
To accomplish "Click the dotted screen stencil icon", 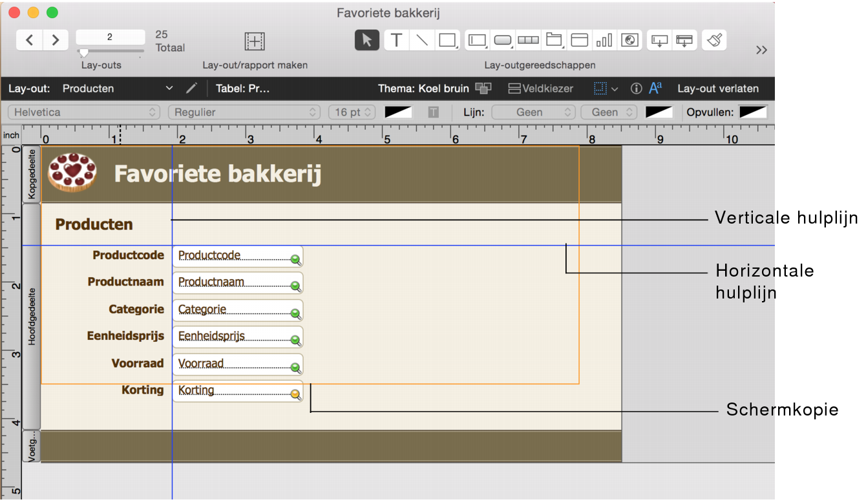I will click(601, 89).
